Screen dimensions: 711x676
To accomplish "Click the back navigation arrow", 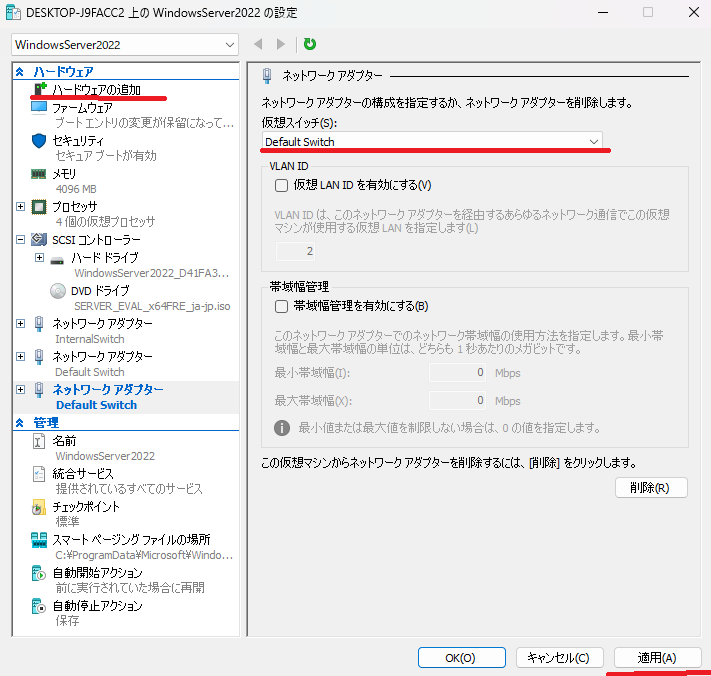I will click(258, 44).
